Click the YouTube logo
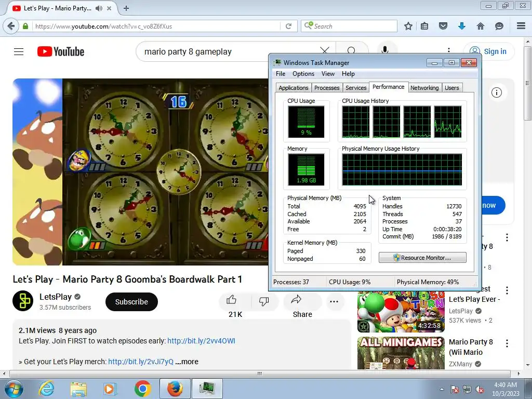532x399 pixels. (x=61, y=51)
